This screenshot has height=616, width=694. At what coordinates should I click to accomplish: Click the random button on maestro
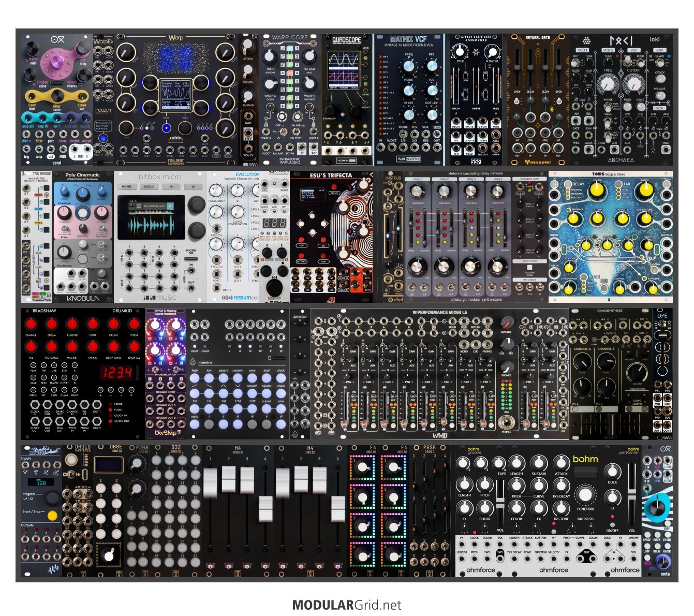click(x=238, y=378)
